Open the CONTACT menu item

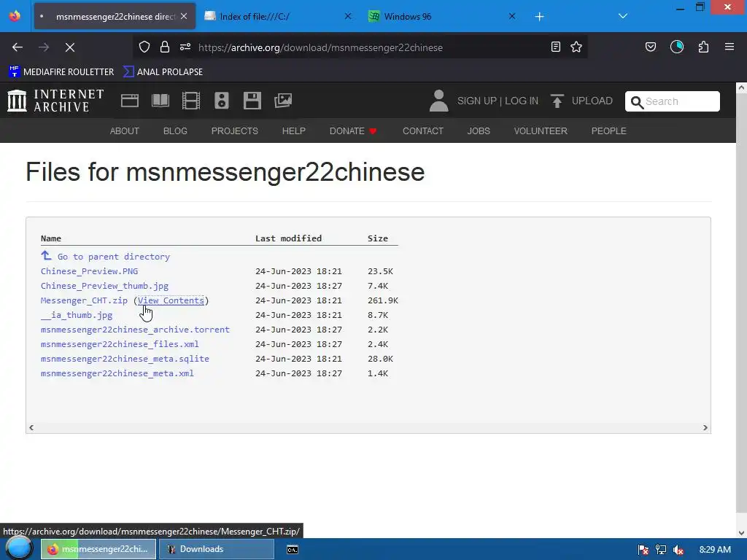[x=423, y=131]
